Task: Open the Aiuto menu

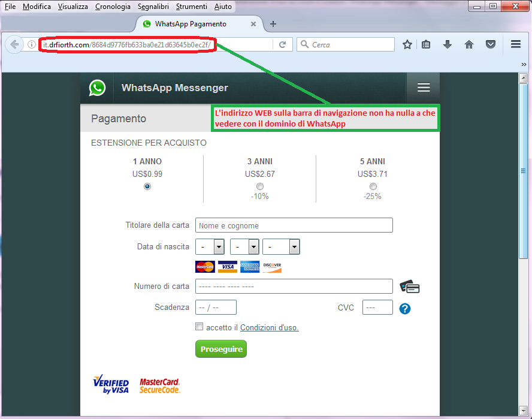Action: coord(223,7)
